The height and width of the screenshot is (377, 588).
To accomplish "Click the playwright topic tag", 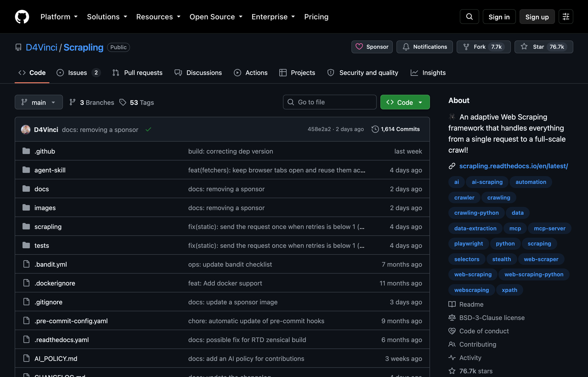I will coord(469,243).
